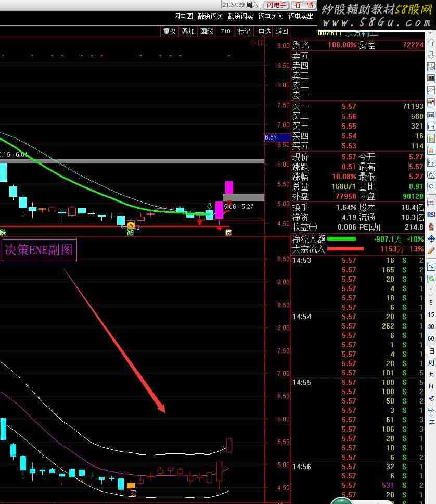Click the red 大宗流入 progress bar

tap(345, 248)
